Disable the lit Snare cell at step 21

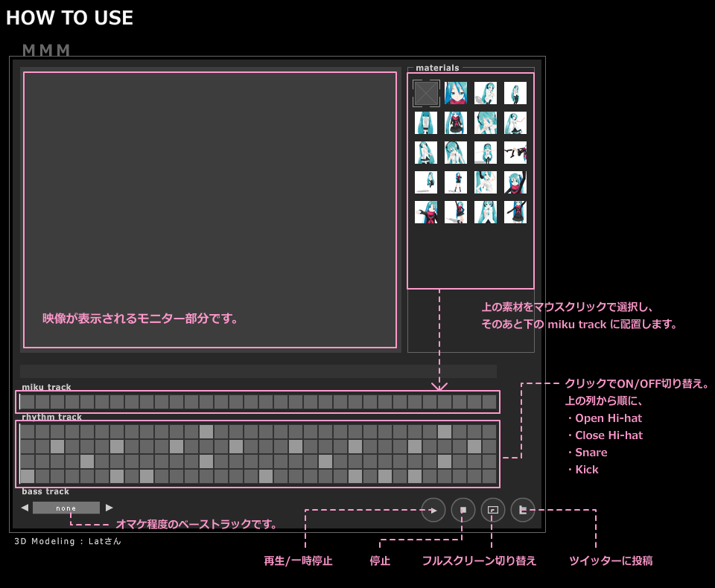click(x=325, y=461)
